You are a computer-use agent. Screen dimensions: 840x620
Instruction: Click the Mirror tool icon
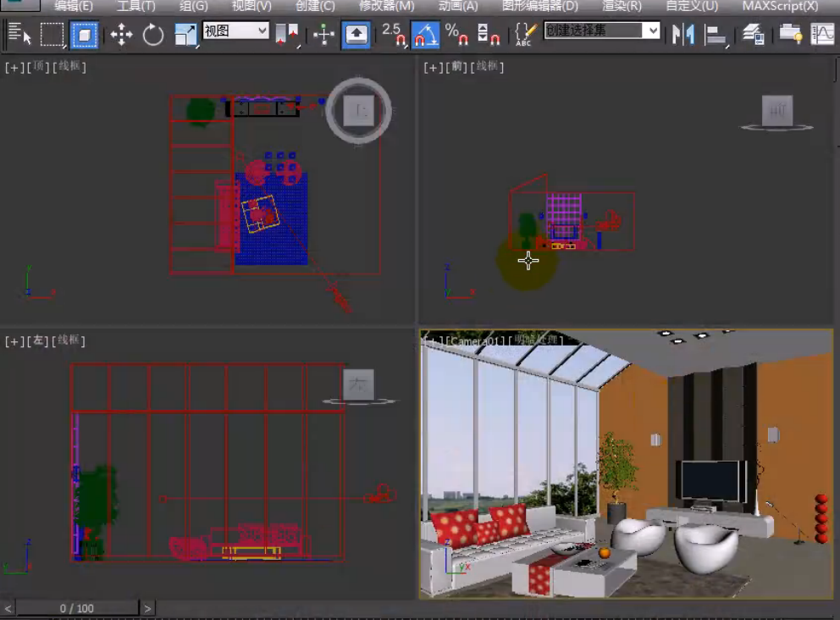click(683, 35)
